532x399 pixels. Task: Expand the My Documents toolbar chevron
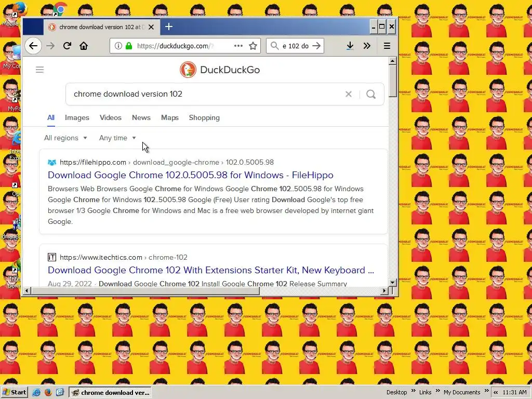point(486,391)
